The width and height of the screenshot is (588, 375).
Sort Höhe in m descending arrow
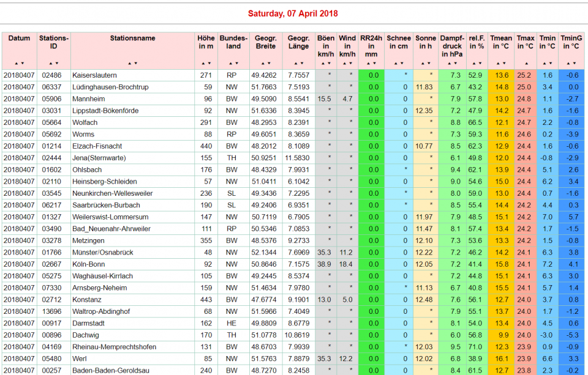coord(209,63)
